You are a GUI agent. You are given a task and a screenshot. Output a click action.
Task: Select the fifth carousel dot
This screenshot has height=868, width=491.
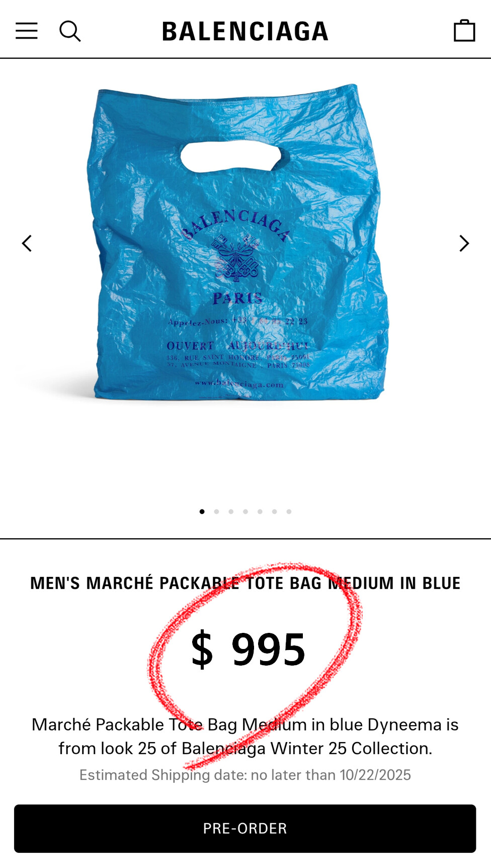(x=260, y=512)
